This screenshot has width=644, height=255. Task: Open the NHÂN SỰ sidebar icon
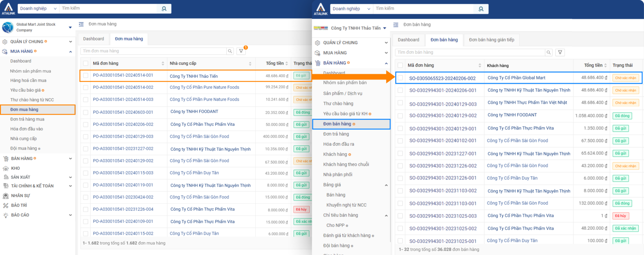tap(6, 196)
